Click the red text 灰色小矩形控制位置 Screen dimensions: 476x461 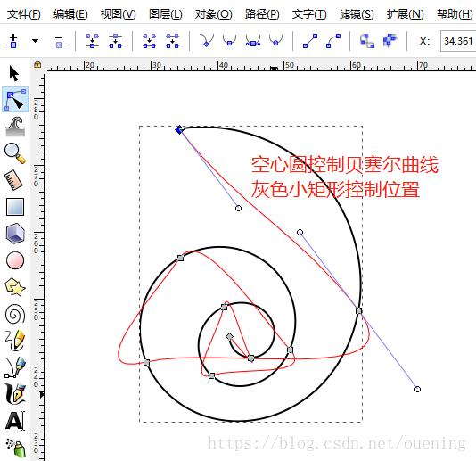(335, 189)
